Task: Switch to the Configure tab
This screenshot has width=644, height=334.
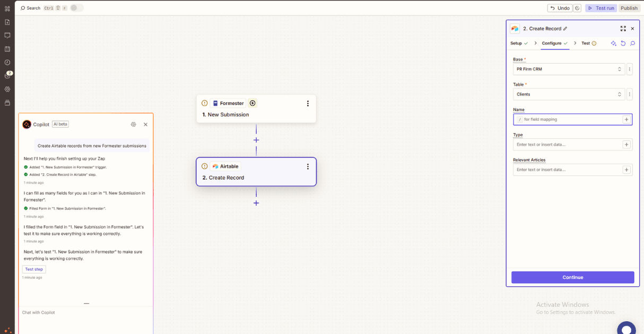Action: tap(555, 43)
